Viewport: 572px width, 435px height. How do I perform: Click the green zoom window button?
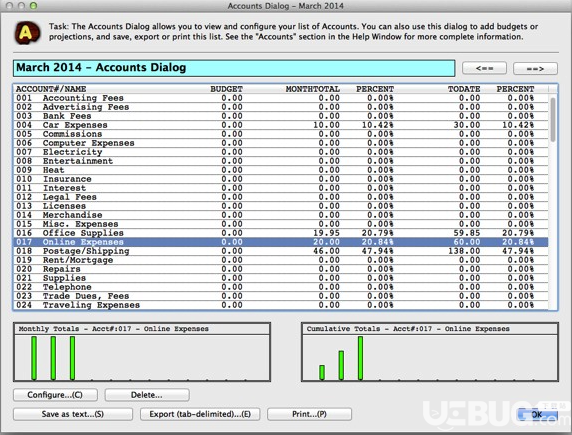pos(33,5)
